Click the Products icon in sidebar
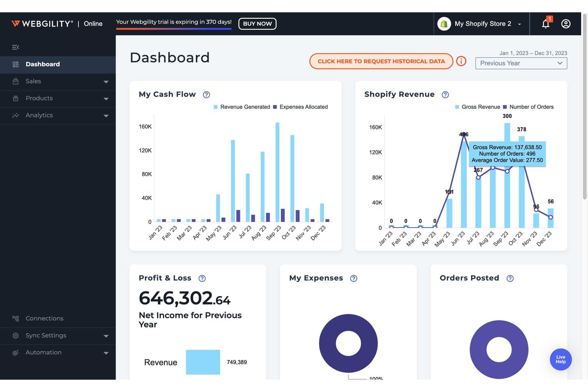Viewport: 588px width, 392px height. [15, 98]
